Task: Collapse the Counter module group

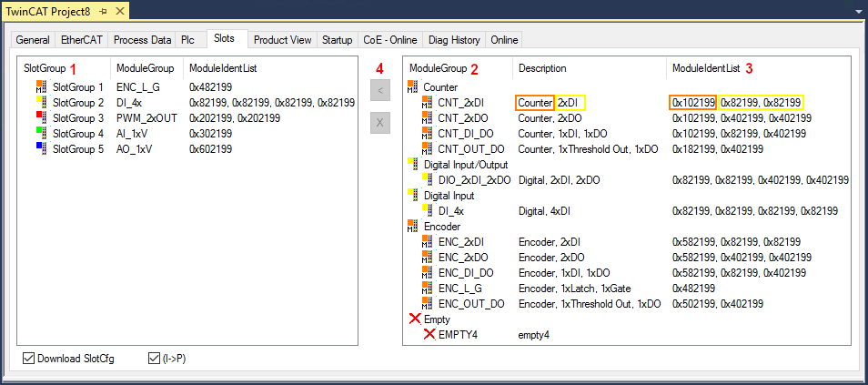Action: tap(413, 87)
